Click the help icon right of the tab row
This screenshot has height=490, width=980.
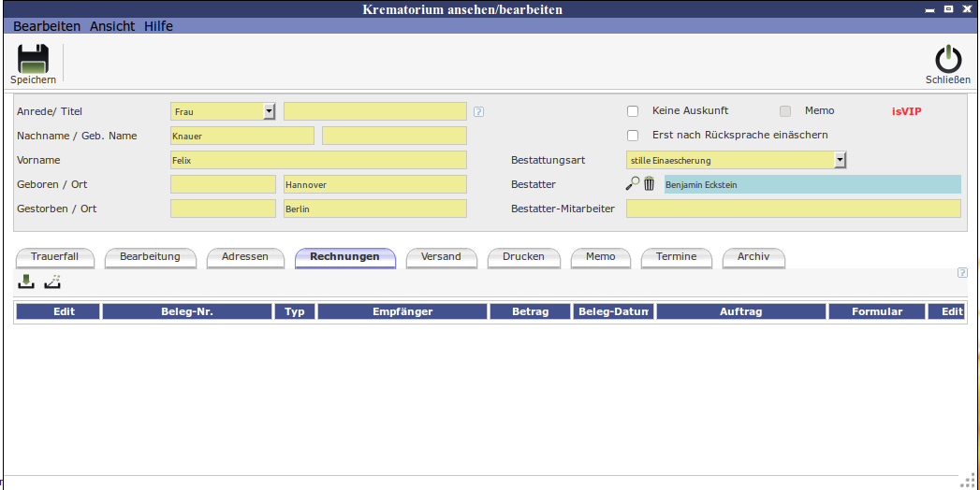coord(961,273)
